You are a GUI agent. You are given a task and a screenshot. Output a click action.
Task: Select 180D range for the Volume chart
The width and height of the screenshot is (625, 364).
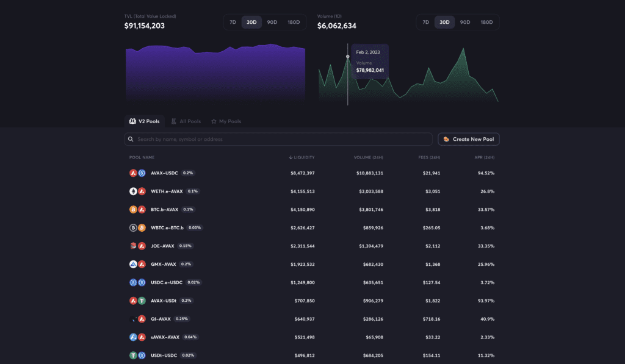[486, 23]
